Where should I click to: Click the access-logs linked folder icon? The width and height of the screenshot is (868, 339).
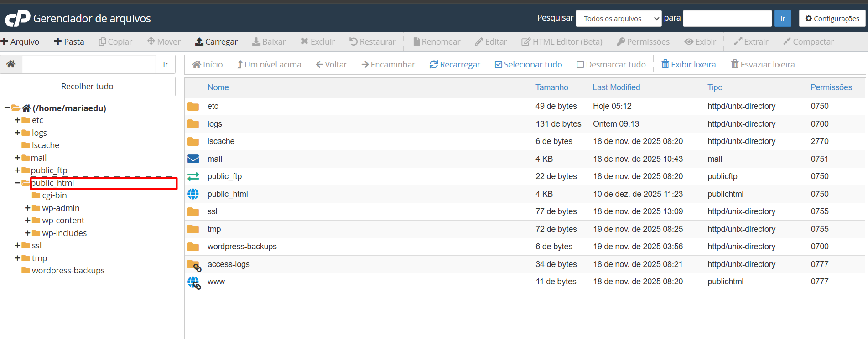pos(194,265)
